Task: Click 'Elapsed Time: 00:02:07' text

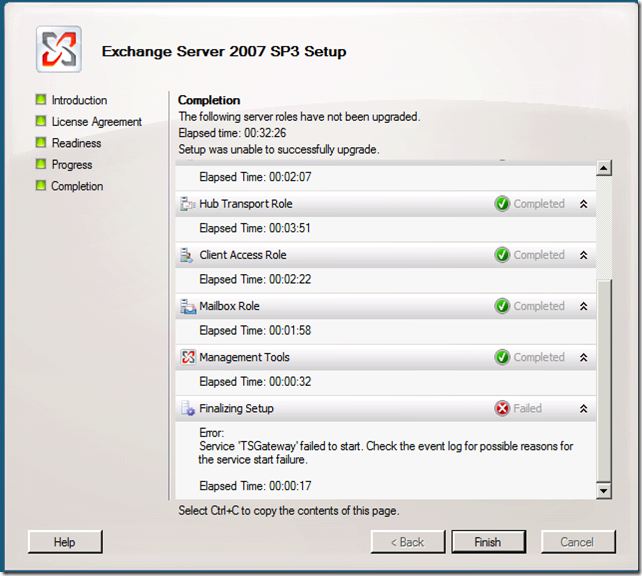Action: (x=255, y=177)
